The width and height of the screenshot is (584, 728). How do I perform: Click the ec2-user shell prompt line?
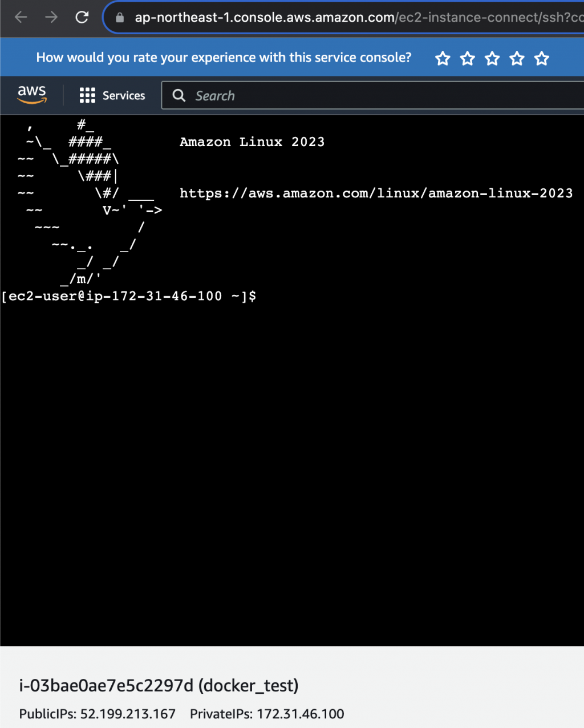[x=129, y=296]
